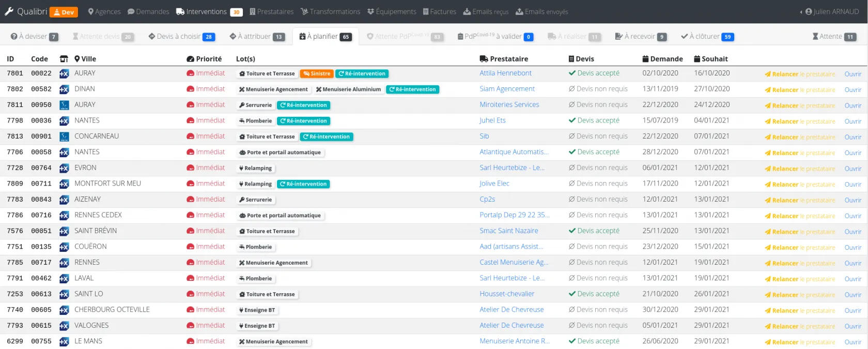
Task: Click the agency logo icon for code 00950
Action: [64, 105]
